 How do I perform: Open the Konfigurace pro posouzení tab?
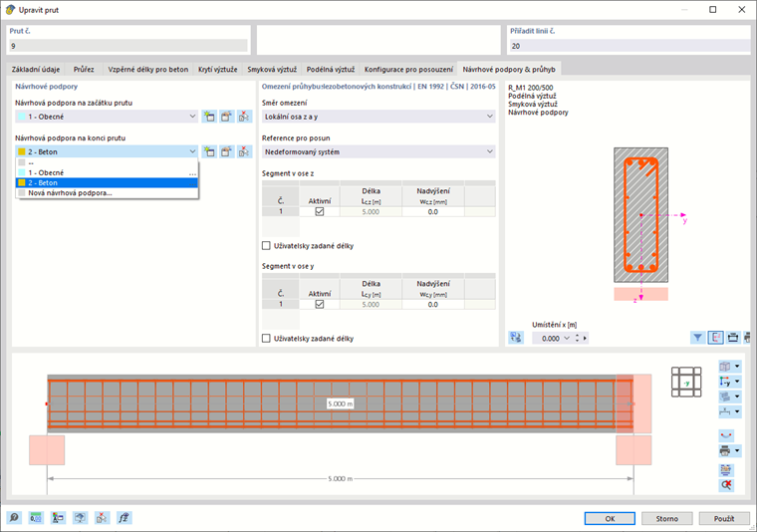coord(408,69)
